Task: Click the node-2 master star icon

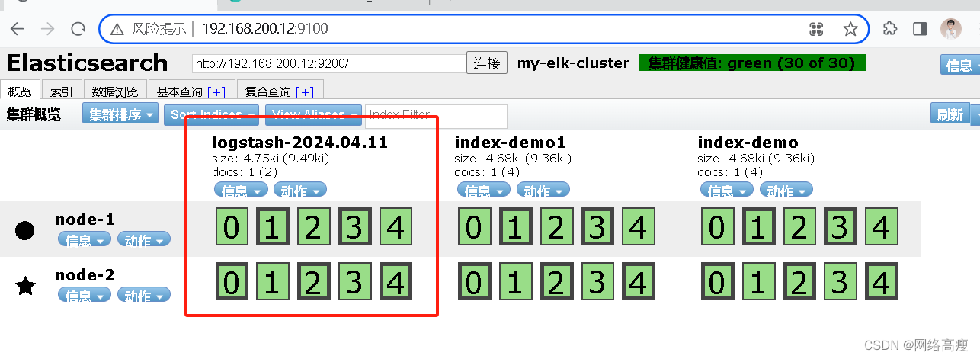Action: (x=25, y=286)
